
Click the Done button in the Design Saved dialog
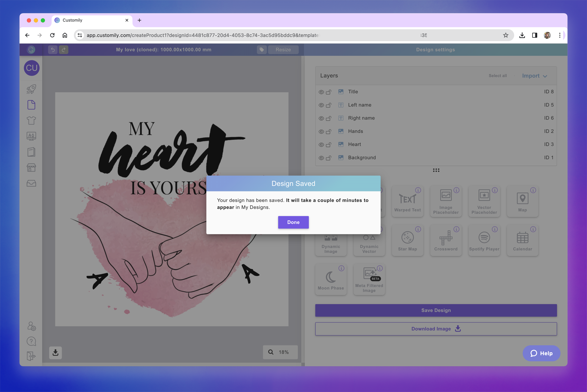click(293, 222)
